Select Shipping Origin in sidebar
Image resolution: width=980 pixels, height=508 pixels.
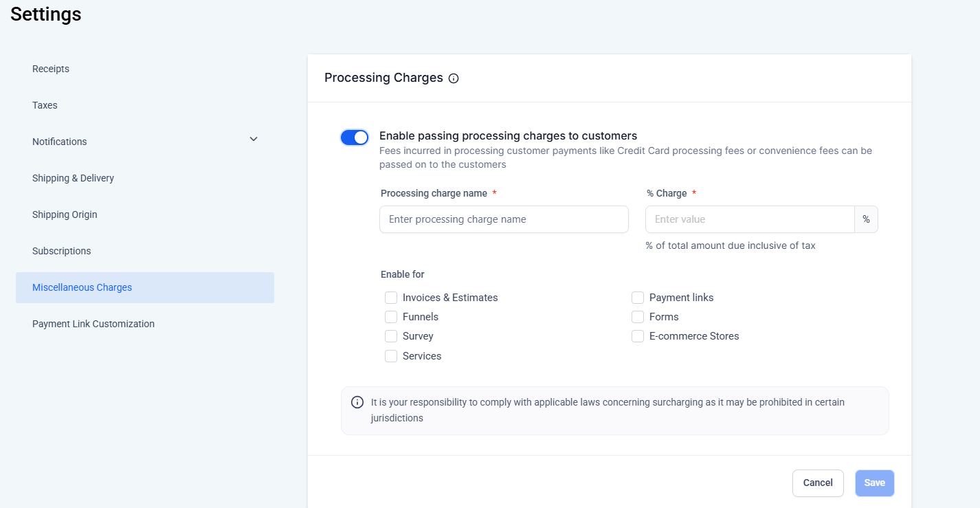(65, 214)
